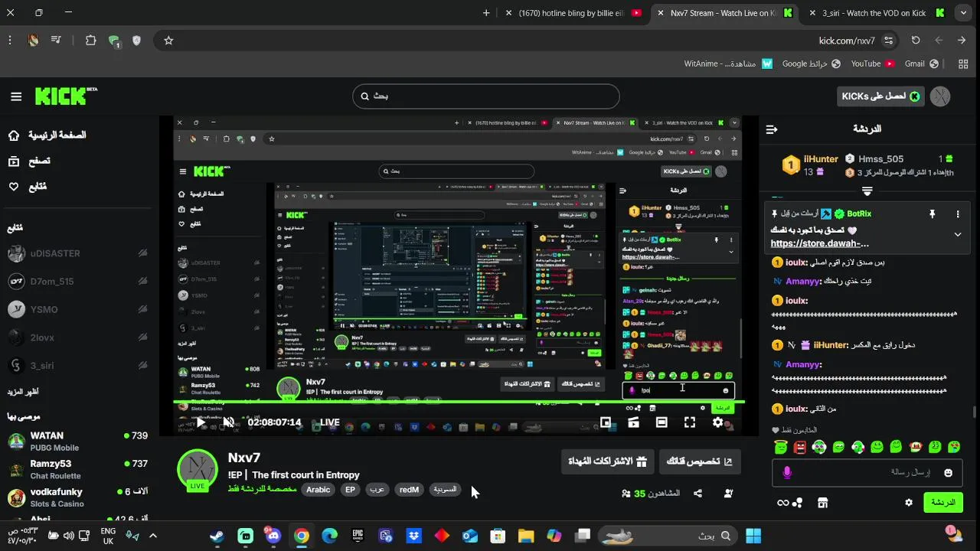This screenshot has height=551, width=980.
Task: Go to الصفحة الرئيسية home page
Action: [x=47, y=135]
